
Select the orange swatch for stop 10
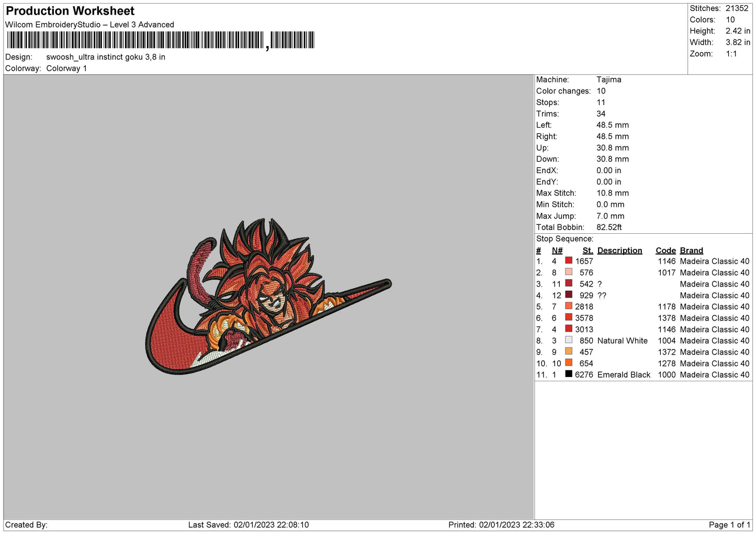coord(569,362)
